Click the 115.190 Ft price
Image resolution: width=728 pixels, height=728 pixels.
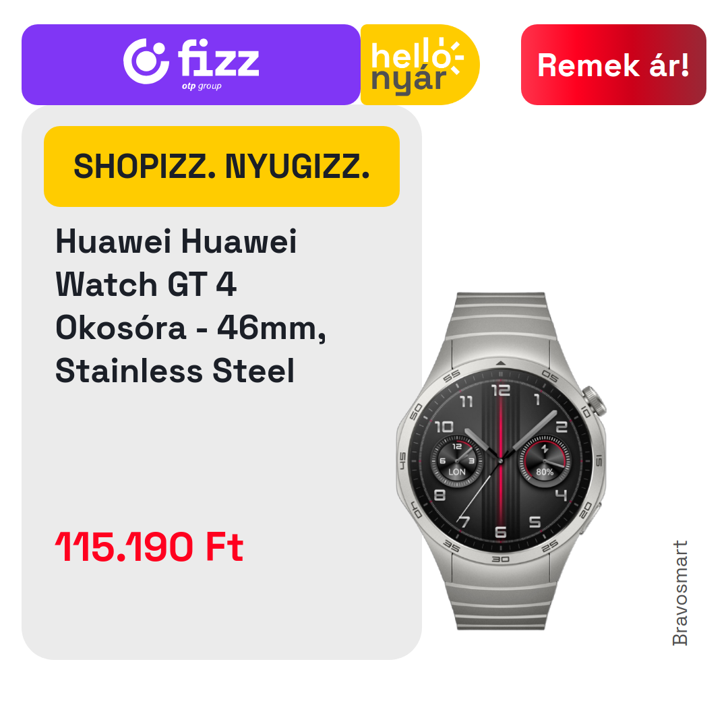[x=149, y=547]
